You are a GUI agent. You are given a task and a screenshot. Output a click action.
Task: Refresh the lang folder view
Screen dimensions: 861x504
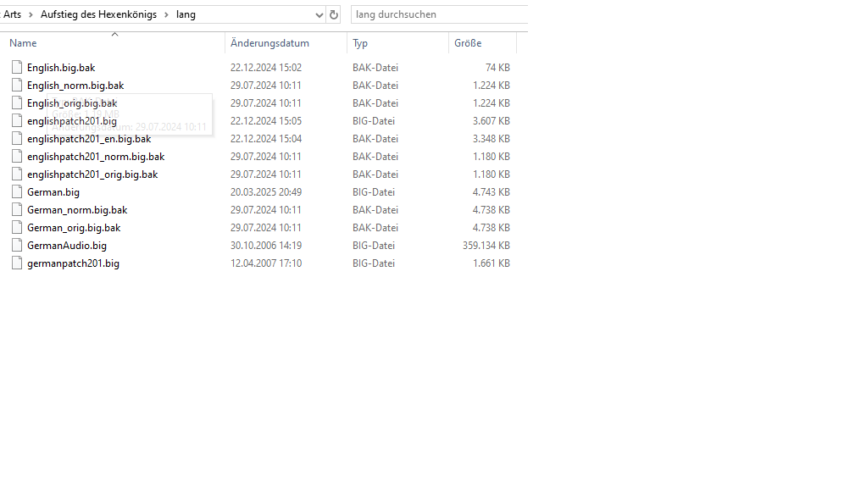(x=333, y=15)
